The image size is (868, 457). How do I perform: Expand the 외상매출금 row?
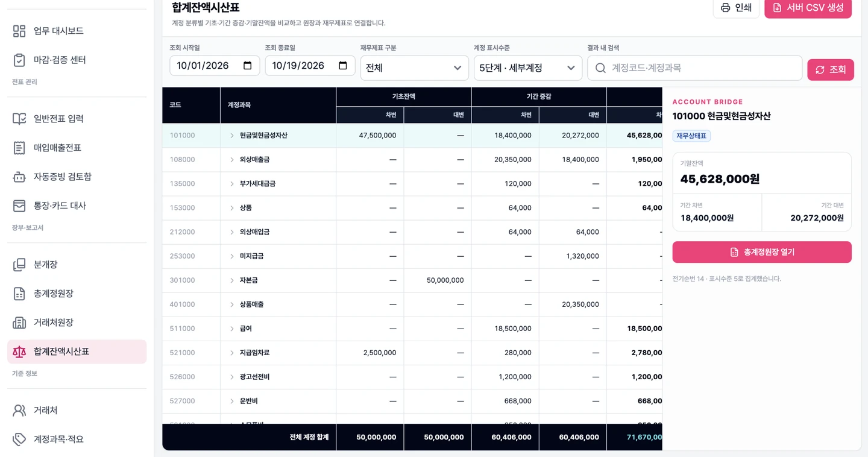tap(231, 160)
